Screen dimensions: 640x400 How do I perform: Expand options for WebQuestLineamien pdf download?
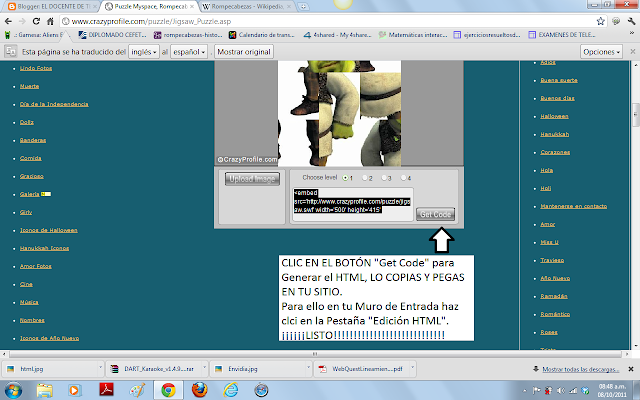(413, 369)
